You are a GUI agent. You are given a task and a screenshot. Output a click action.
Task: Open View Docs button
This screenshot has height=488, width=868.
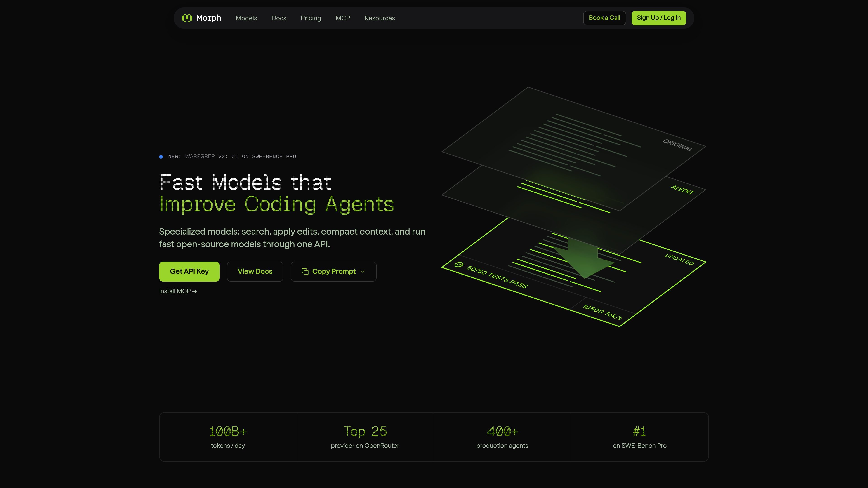(255, 271)
